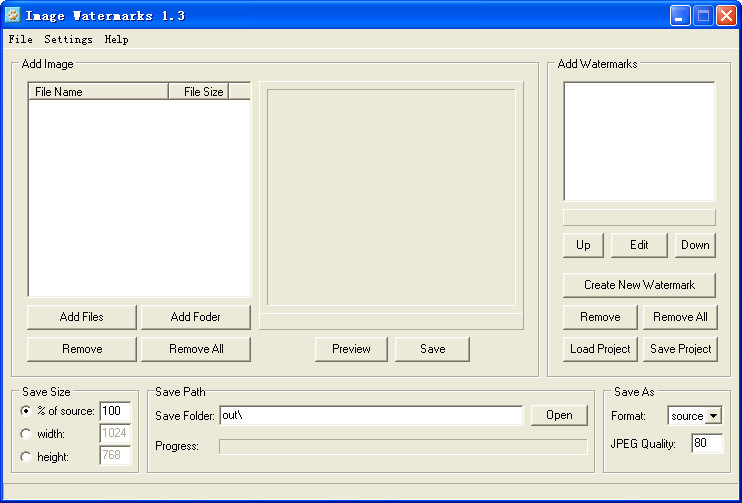Open the Help menu
The height and width of the screenshot is (503, 742).
pos(116,39)
